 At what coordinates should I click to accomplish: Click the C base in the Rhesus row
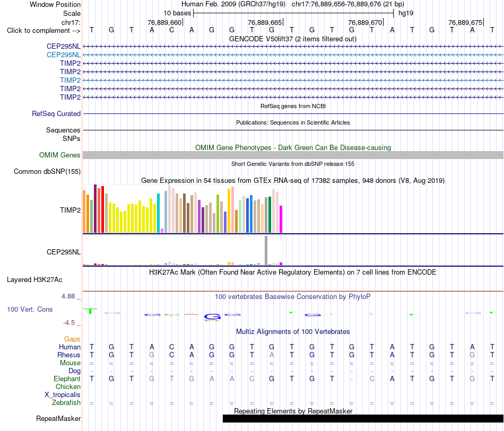click(x=172, y=355)
